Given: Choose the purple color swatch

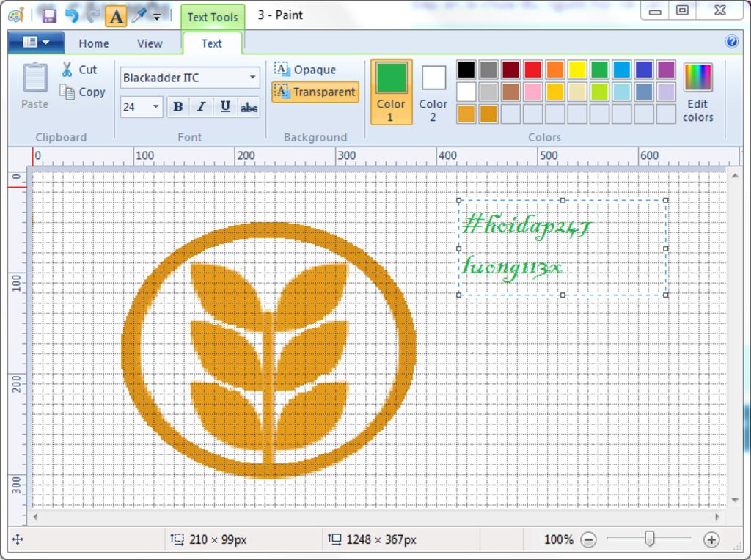Looking at the screenshot, I should tap(666, 70).
